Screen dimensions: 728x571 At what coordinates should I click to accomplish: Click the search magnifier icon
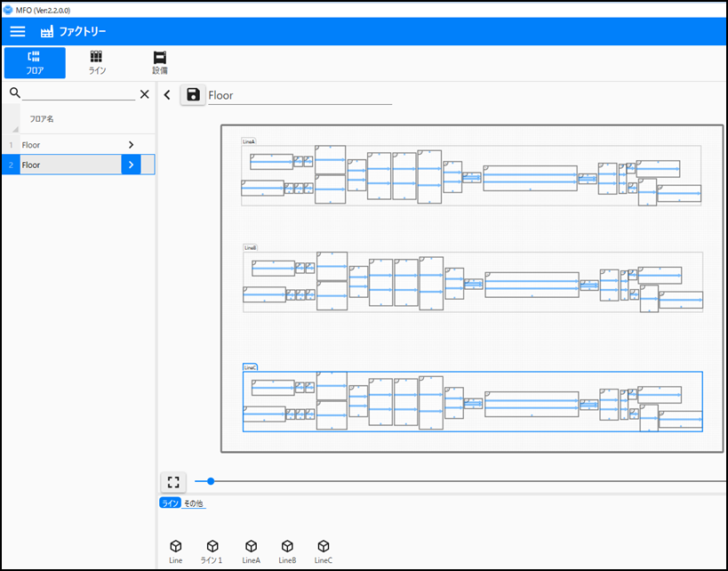tap(14, 93)
